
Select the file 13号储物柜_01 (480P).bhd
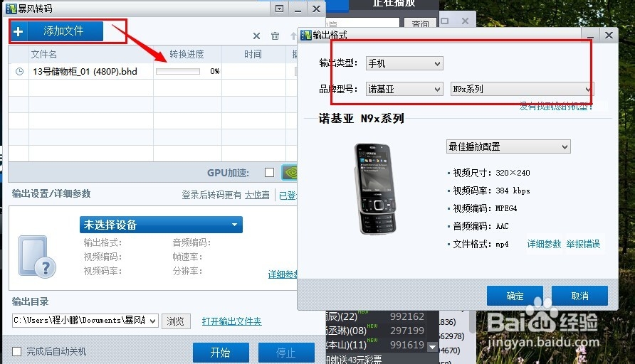(85, 72)
